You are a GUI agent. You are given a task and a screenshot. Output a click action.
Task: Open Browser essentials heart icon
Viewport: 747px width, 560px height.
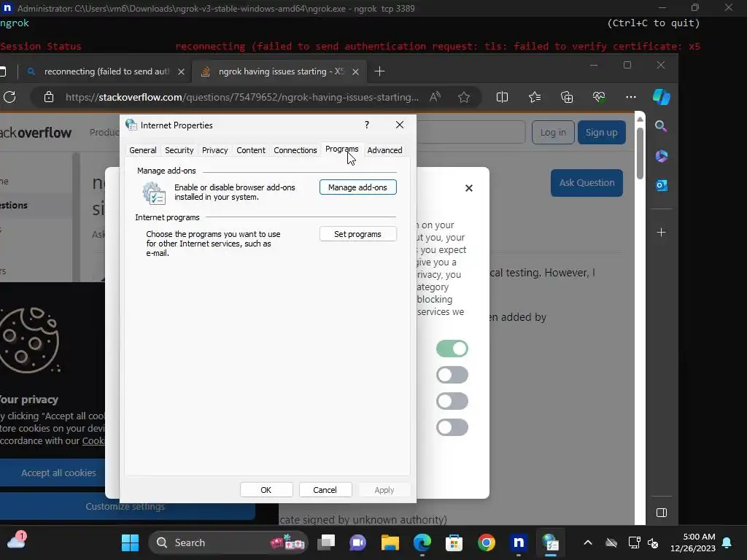(x=599, y=97)
